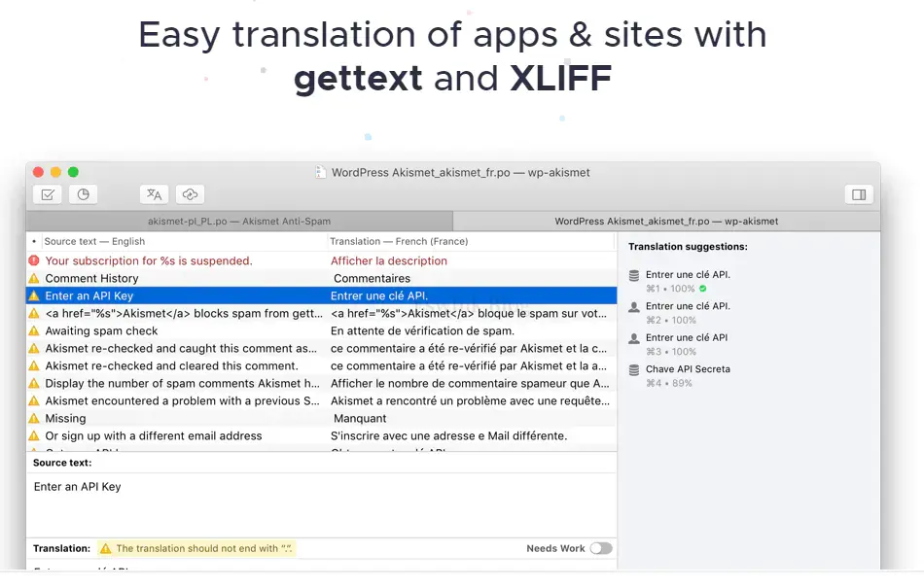Toggle the Needs Work switch
This screenshot has width=924, height=588.
pos(601,548)
